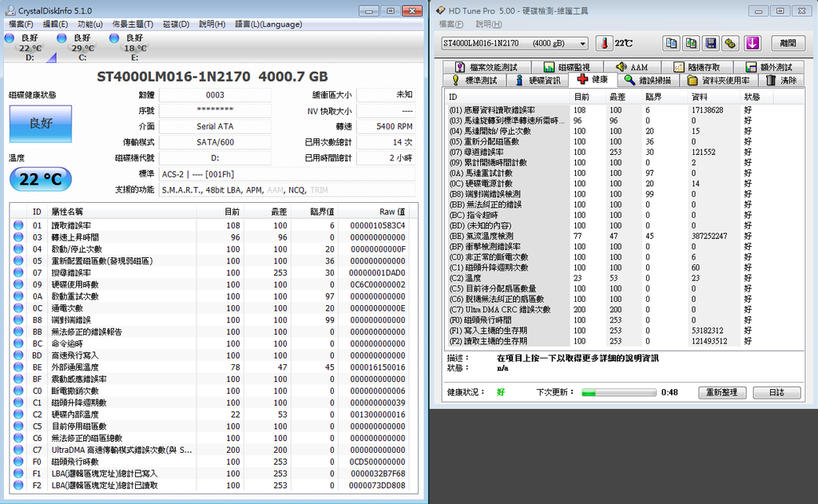Click status orb for 磁頭升降週期數 row
The height and width of the screenshot is (504, 818).
pyautogui.click(x=18, y=403)
